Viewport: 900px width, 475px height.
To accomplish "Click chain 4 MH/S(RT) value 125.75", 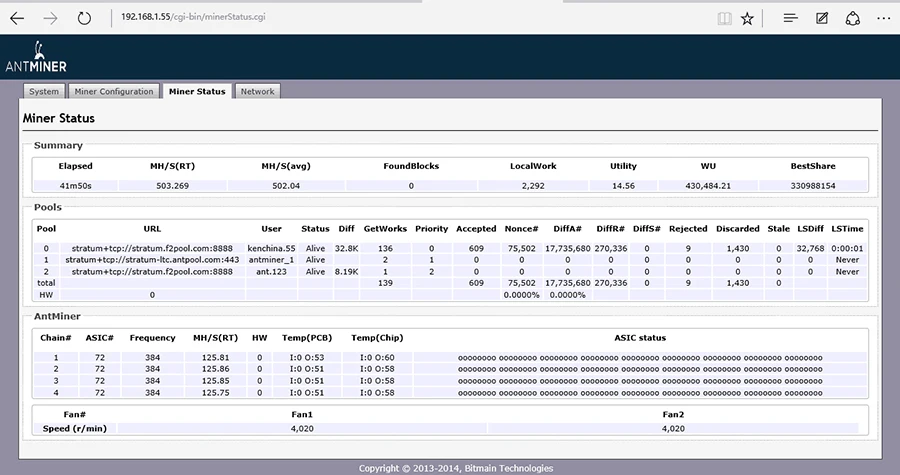I will (215, 393).
